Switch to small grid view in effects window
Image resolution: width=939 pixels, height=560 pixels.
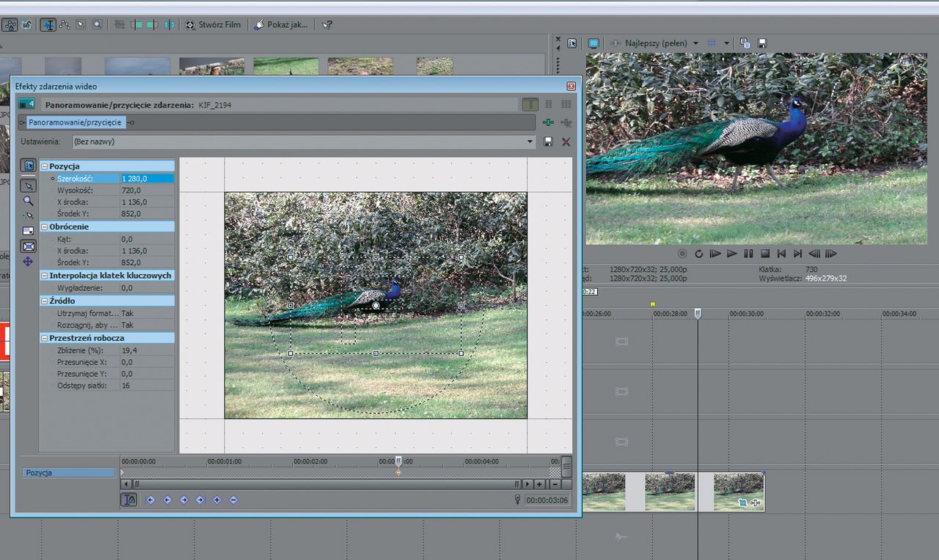(x=548, y=105)
